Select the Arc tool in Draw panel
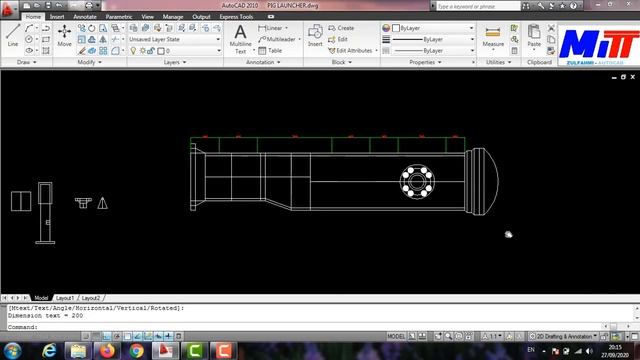Screen dimensions: 640x360 pos(29,28)
